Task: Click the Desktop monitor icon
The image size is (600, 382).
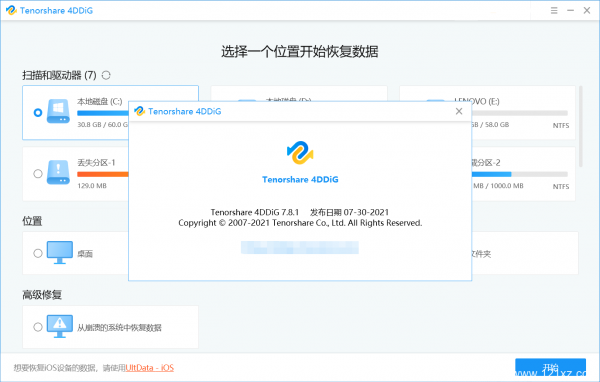Action: [60, 252]
